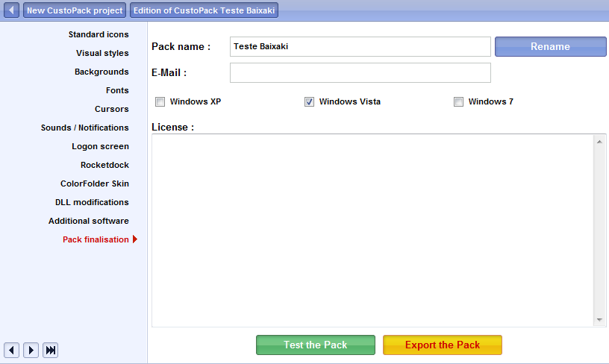Open Edition of CustoPack Teste Baixaki breadcrumb

click(x=204, y=10)
